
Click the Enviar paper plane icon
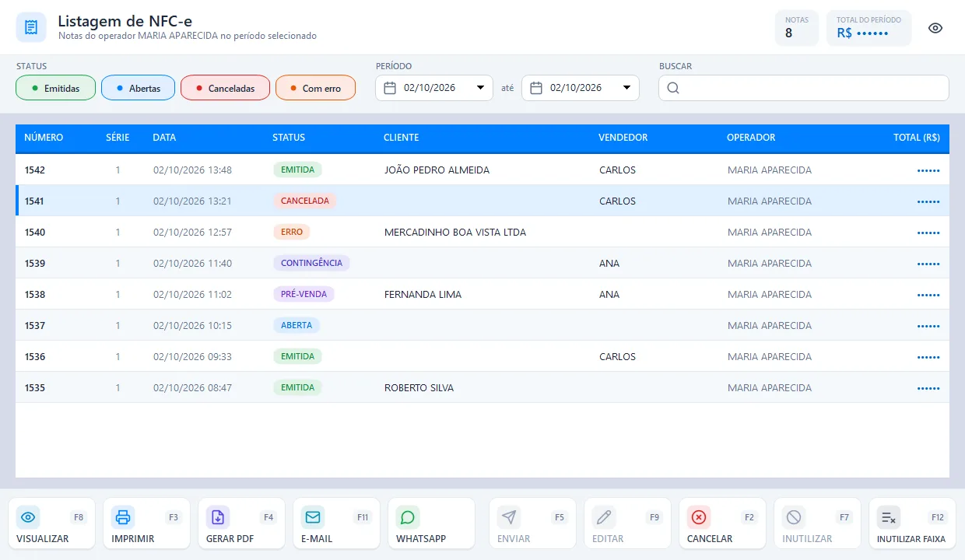click(x=509, y=517)
